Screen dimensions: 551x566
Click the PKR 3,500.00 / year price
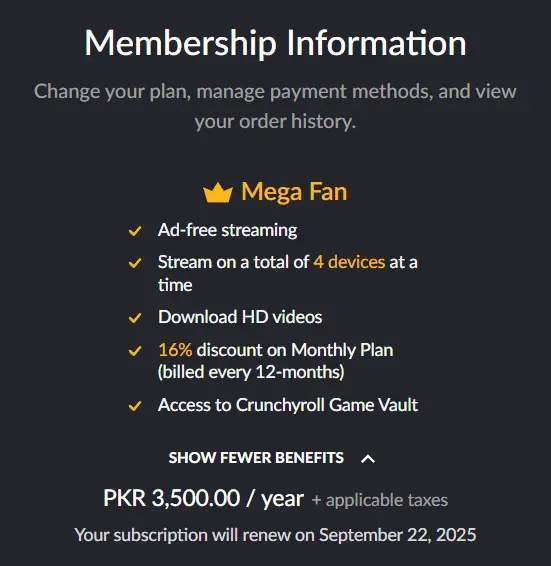203,498
